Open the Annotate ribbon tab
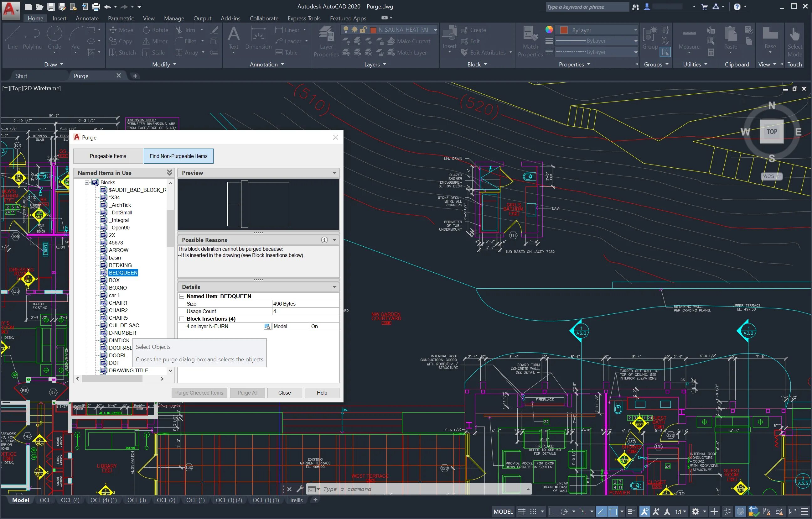 click(87, 18)
